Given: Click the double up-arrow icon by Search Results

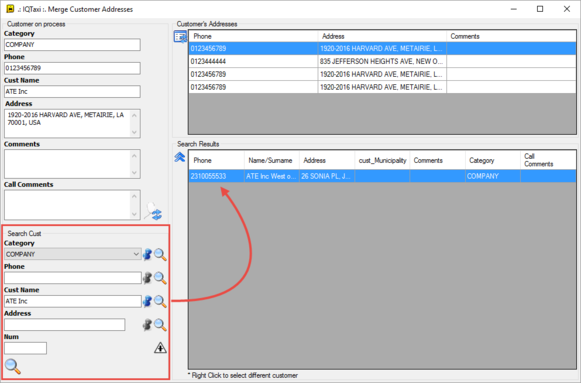Looking at the screenshot, I should [x=180, y=157].
